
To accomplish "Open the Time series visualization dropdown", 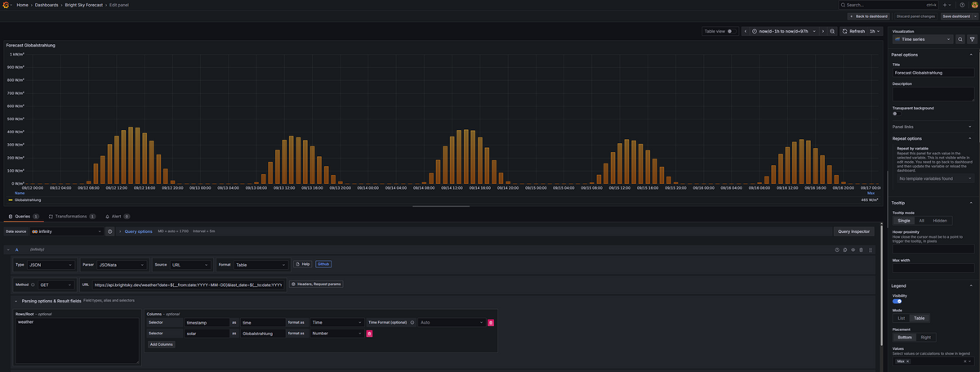I will (923, 38).
